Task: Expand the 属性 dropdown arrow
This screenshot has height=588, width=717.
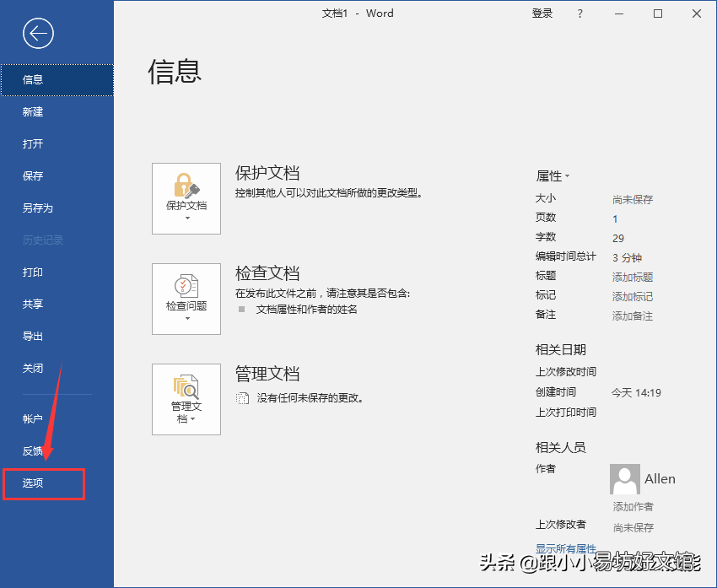Action: 568,176
